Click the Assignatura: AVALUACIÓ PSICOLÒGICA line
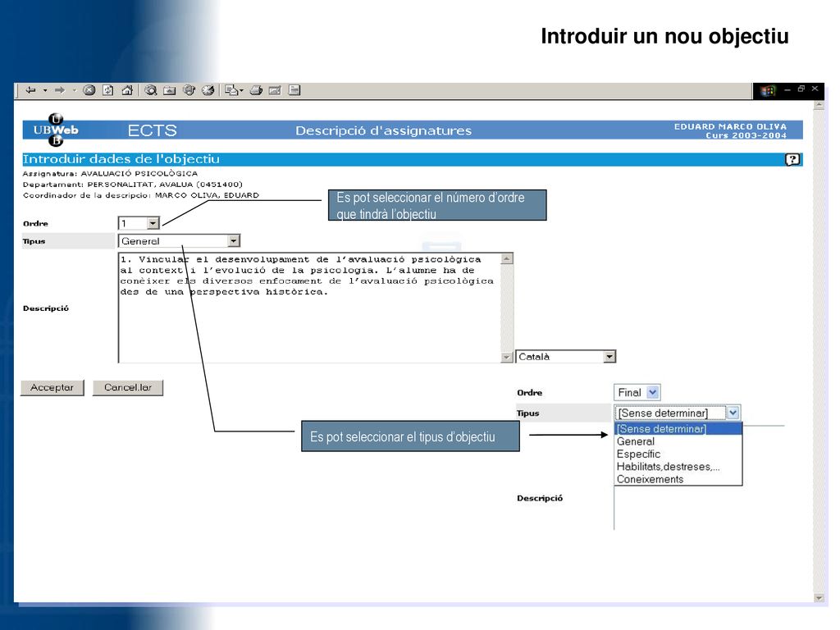The image size is (840, 630). (x=110, y=174)
